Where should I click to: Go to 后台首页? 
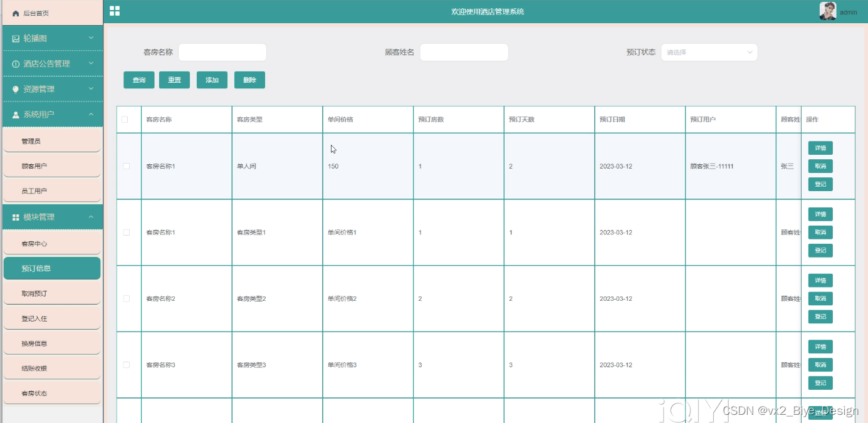(52, 13)
